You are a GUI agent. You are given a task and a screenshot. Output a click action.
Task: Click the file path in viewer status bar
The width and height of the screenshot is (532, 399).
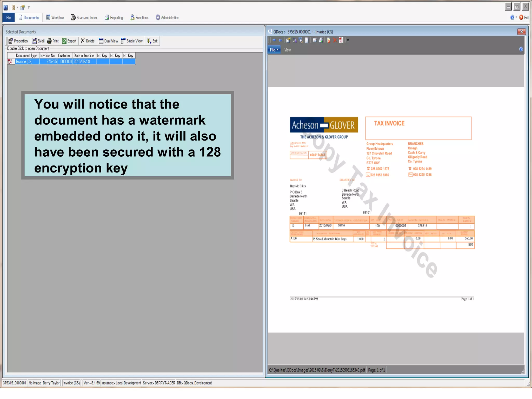pyautogui.click(x=317, y=370)
